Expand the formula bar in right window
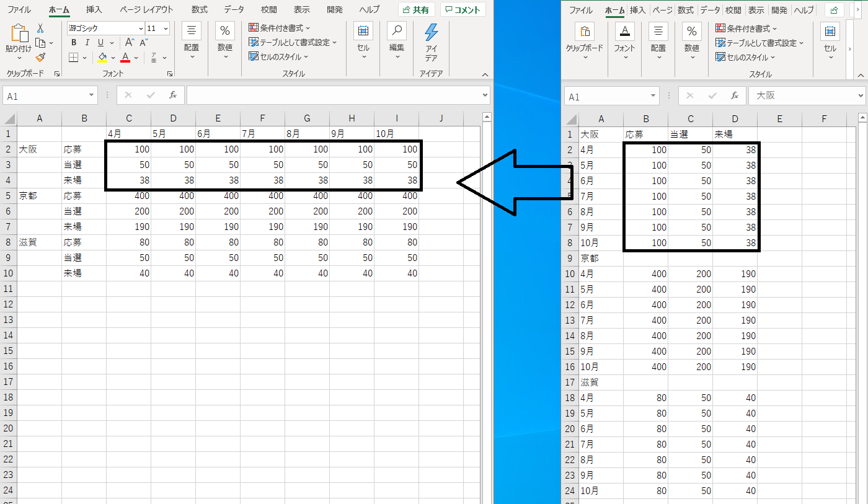Image resolution: width=868 pixels, height=504 pixels. coord(861,96)
